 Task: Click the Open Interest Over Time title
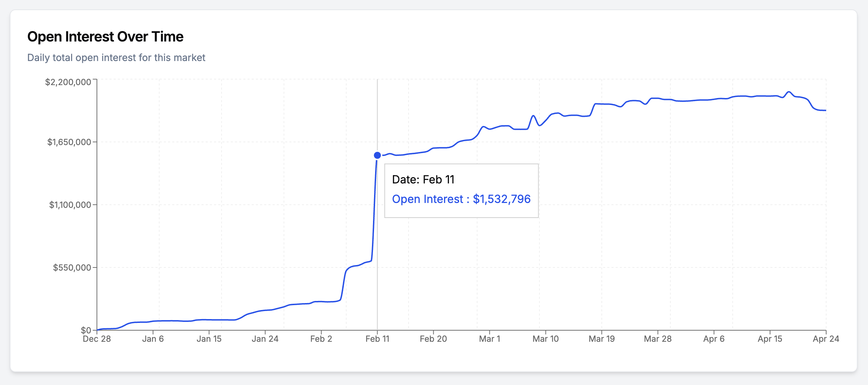[105, 37]
